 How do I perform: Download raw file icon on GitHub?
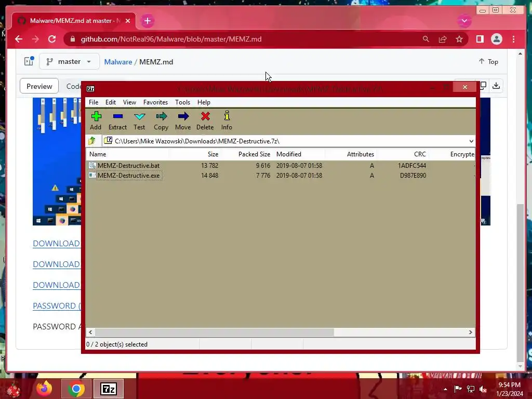(x=496, y=86)
